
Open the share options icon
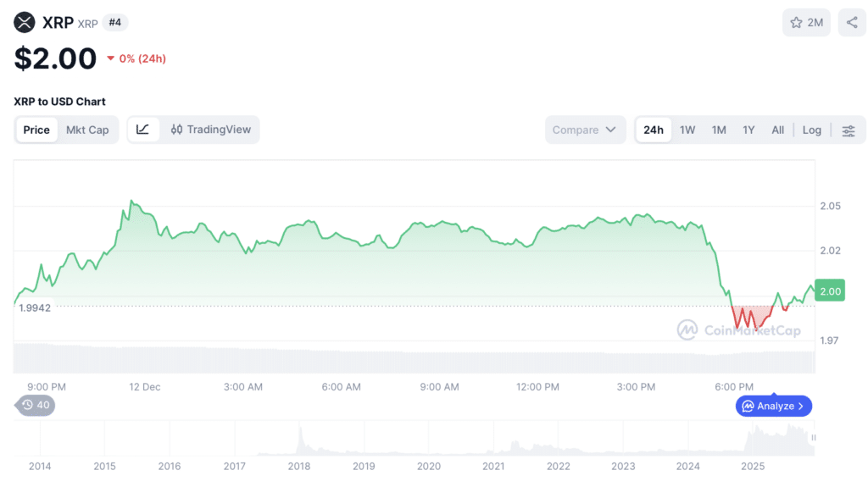852,23
